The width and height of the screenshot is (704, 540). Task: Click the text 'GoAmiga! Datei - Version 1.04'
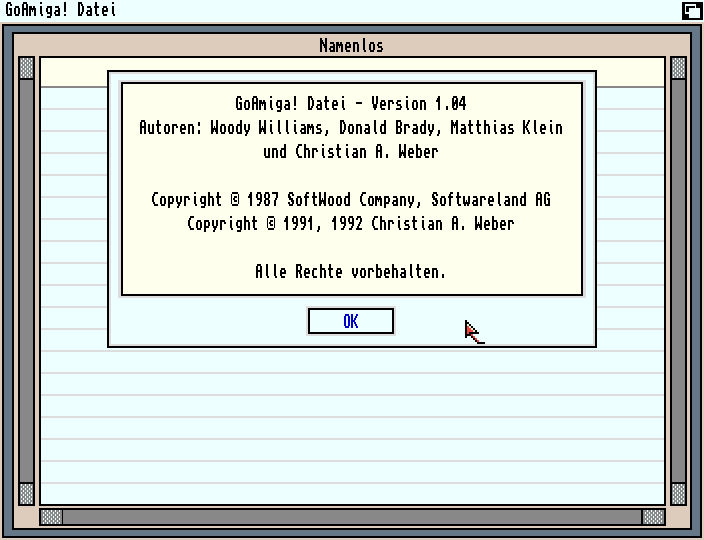[x=351, y=104]
